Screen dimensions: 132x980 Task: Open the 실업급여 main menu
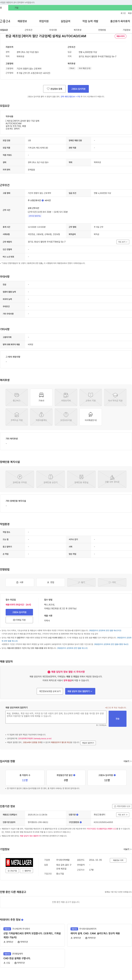click(x=66, y=21)
